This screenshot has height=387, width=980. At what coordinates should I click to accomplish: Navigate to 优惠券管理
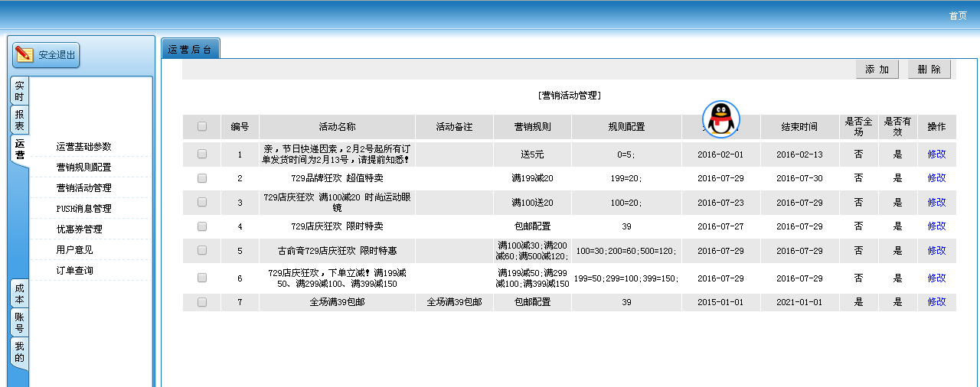tap(79, 229)
